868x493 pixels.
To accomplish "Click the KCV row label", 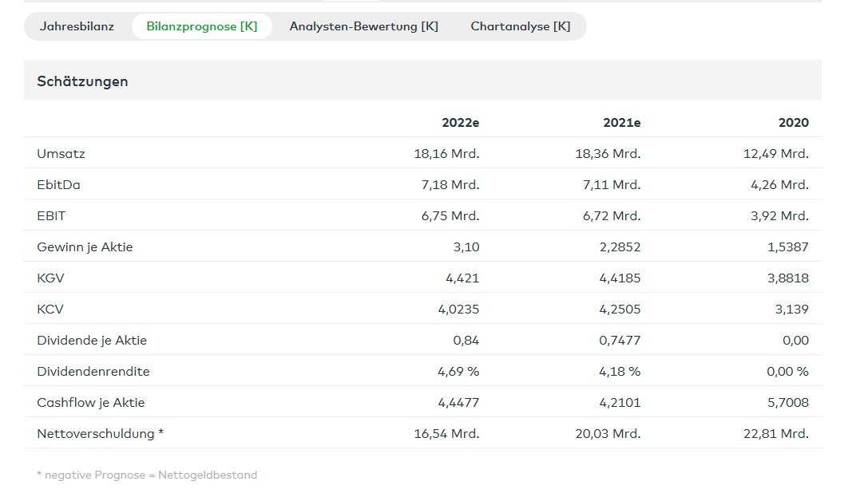I will point(50,310).
